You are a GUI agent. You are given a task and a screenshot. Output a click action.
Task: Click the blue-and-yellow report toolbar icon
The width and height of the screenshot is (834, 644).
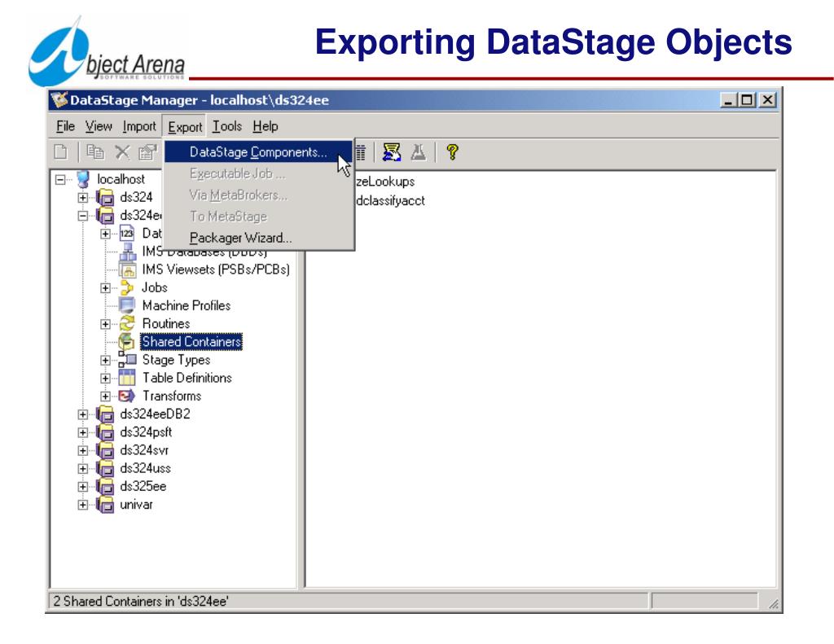(x=392, y=152)
